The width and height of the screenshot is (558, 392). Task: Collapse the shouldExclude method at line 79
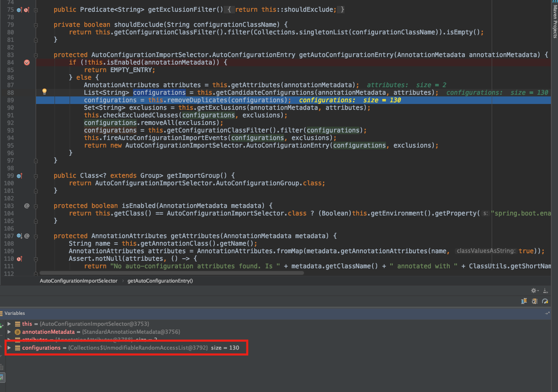pyautogui.click(x=36, y=25)
